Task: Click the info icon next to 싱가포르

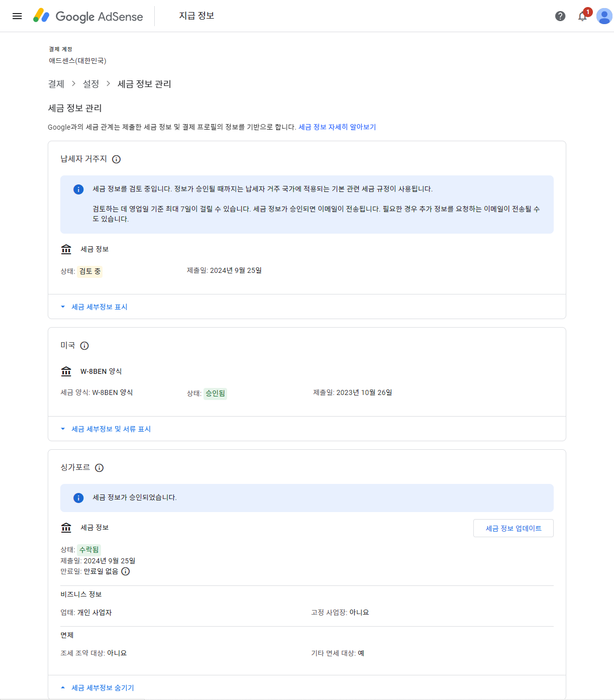Action: (x=99, y=468)
